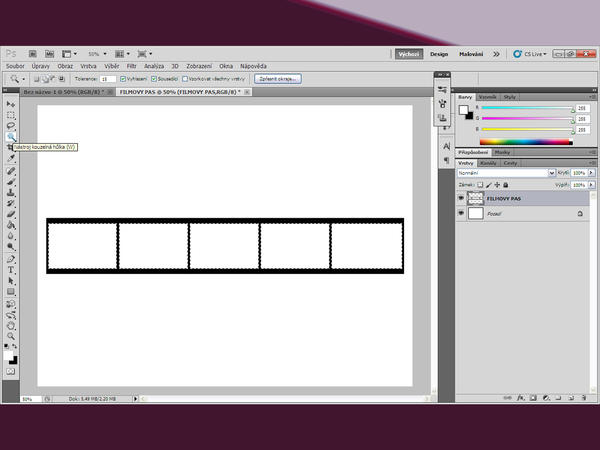Select the Move tool in toolbox

point(11,104)
